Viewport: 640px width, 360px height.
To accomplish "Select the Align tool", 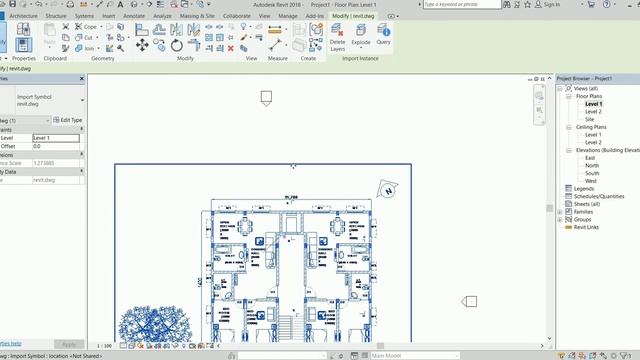I will click(142, 29).
